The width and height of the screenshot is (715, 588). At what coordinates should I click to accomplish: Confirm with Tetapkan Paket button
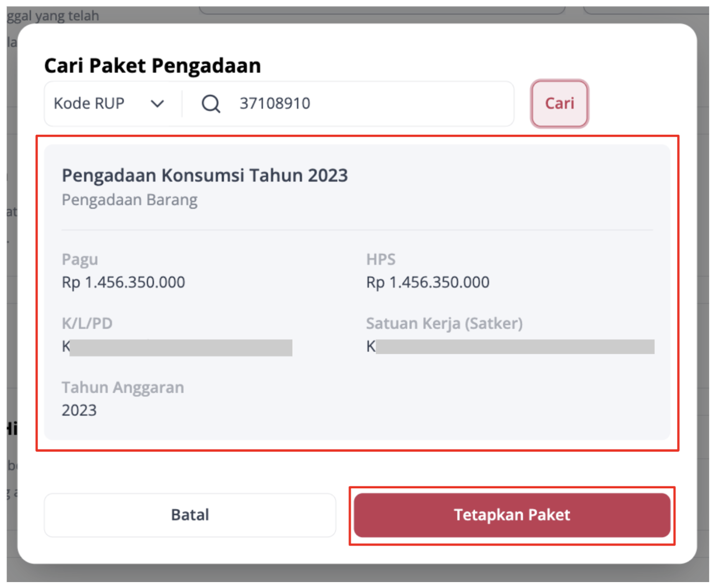pos(512,515)
